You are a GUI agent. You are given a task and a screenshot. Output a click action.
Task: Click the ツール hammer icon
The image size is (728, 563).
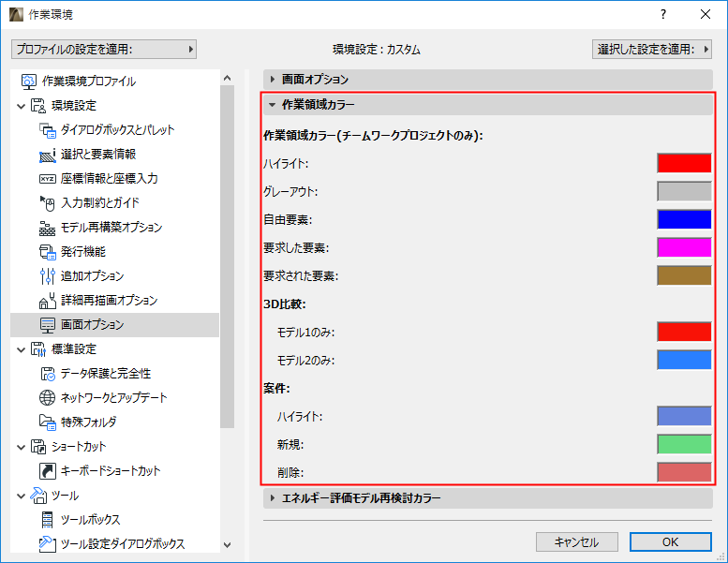pyautogui.click(x=38, y=496)
